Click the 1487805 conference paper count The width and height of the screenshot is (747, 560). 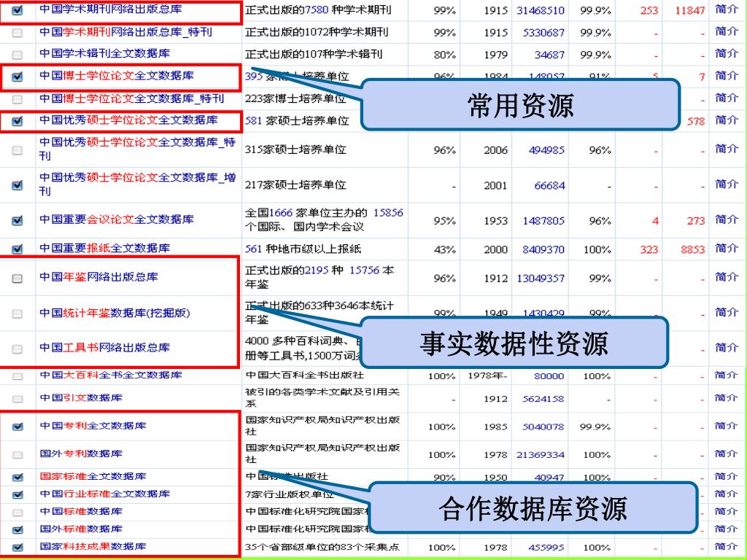coord(543,221)
